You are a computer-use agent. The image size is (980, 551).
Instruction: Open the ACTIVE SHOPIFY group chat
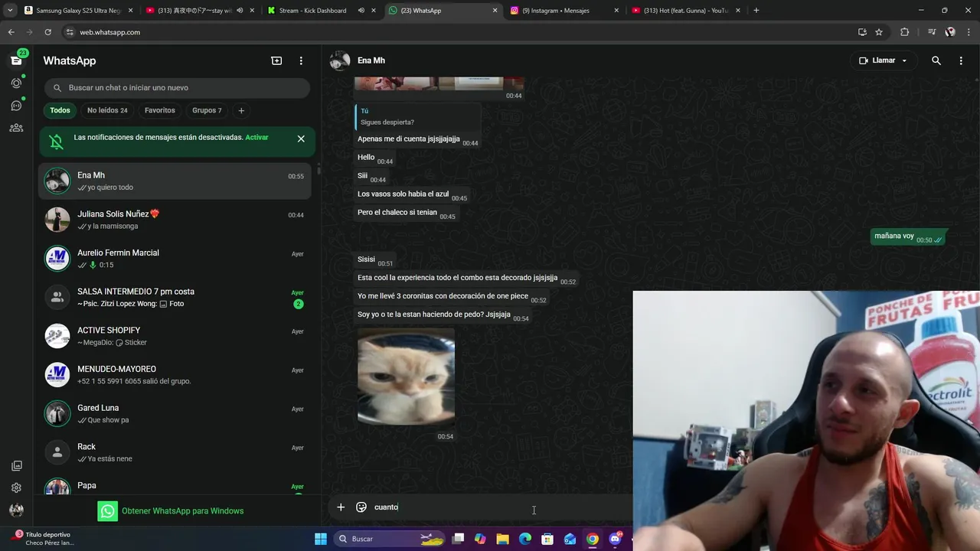pos(175,336)
